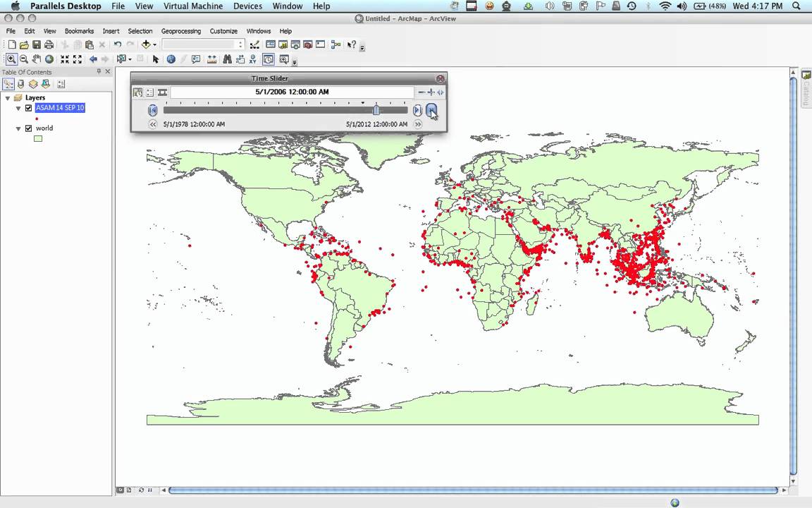Step back to start of time slider

[x=152, y=110]
